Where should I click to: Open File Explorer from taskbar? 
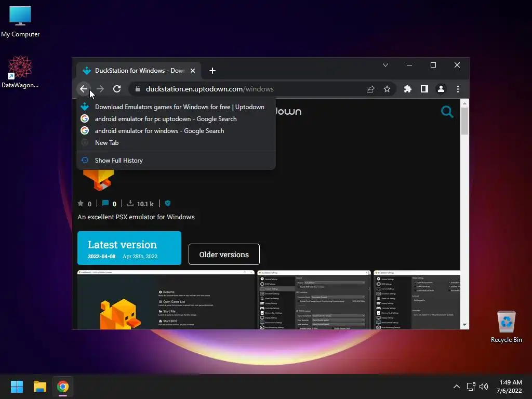click(39, 387)
